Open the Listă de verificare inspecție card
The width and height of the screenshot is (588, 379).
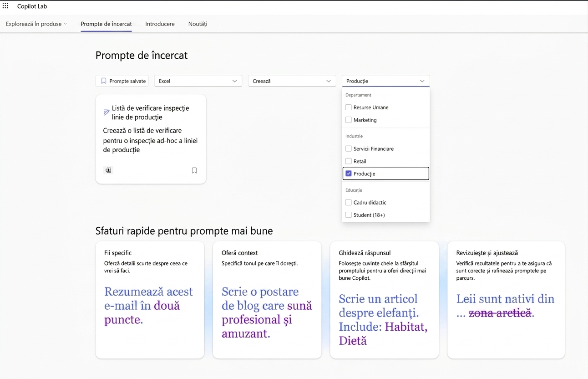point(151,139)
